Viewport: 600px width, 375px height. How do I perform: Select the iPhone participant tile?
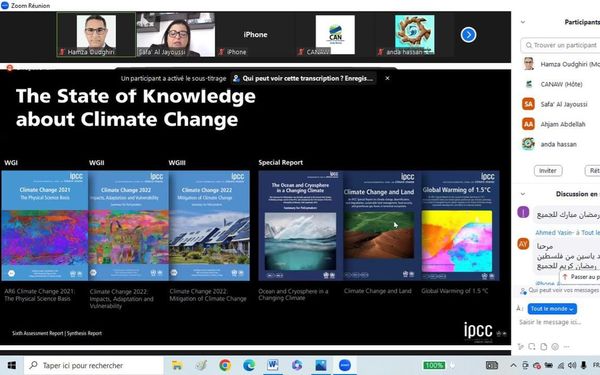coord(255,35)
